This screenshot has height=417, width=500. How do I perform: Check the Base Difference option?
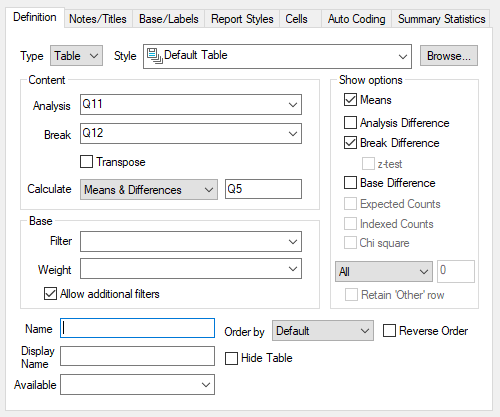click(x=350, y=183)
